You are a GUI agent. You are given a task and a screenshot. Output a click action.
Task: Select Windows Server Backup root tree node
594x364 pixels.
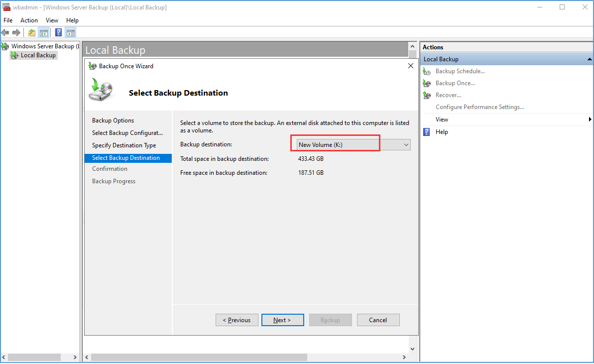(x=42, y=46)
